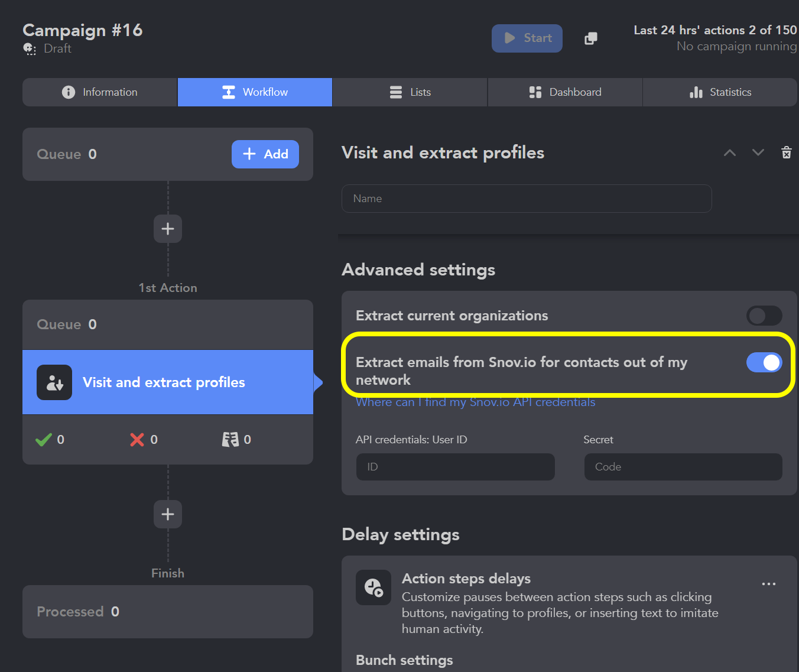799x672 pixels.
Task: Open the Dashboard tab
Action: coord(565,92)
